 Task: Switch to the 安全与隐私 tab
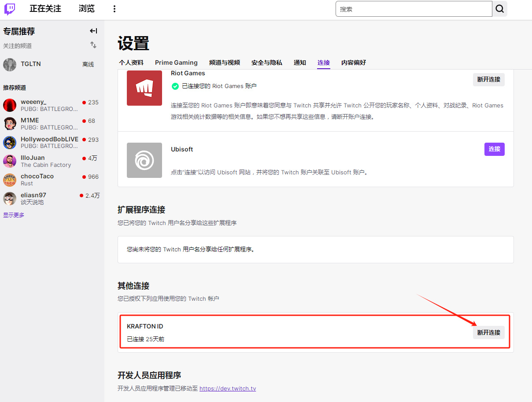(x=267, y=63)
